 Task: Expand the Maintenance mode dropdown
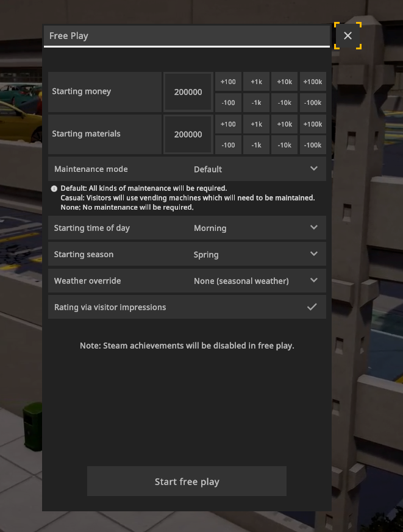tap(313, 169)
